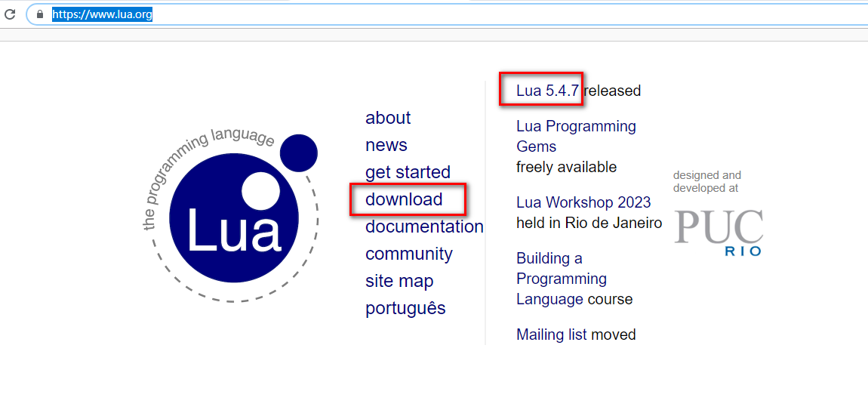Switch to the português version

[x=405, y=308]
